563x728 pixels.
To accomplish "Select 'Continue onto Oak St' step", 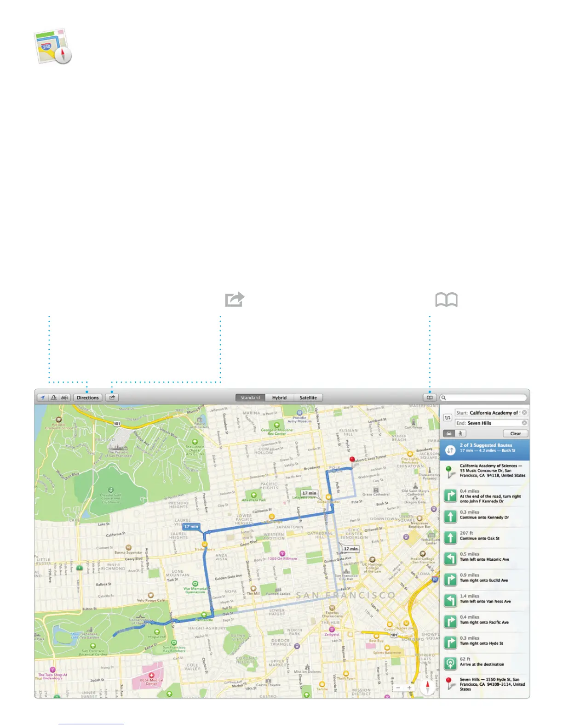I will coord(484,538).
